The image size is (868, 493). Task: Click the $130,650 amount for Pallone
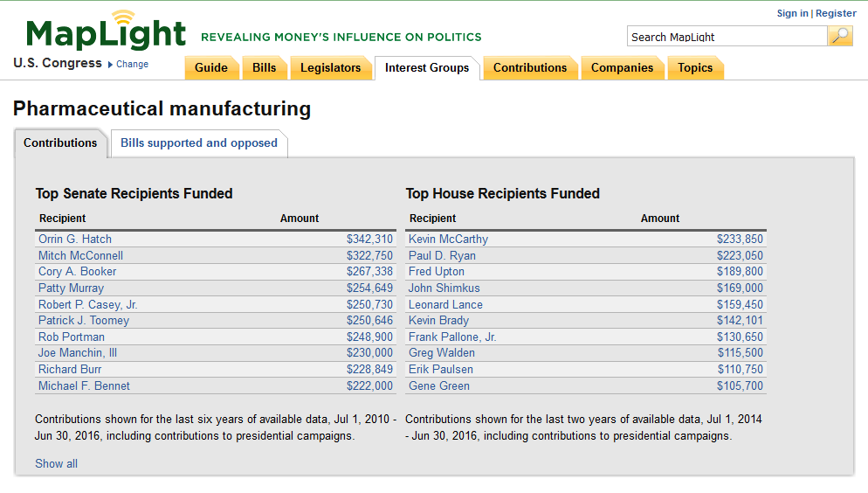point(741,337)
